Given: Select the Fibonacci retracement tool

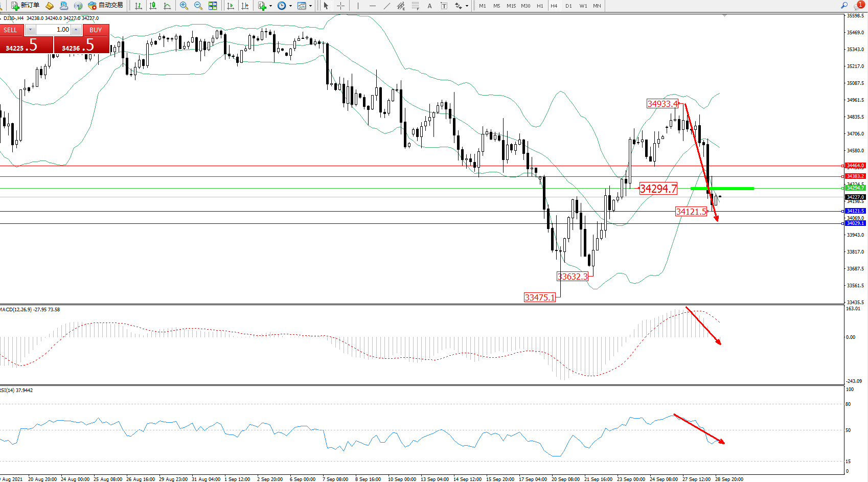Looking at the screenshot, I should click(416, 6).
